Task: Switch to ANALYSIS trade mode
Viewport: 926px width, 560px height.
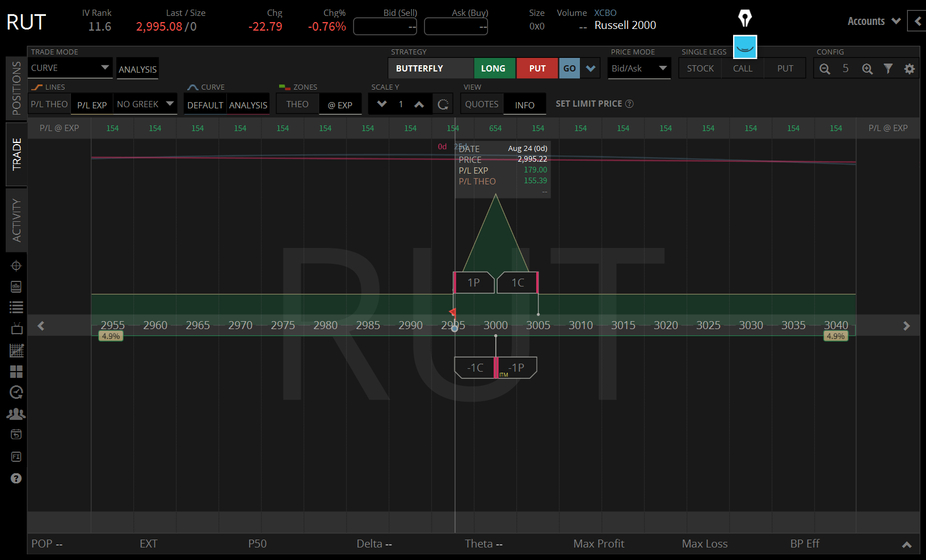Action: [x=137, y=69]
